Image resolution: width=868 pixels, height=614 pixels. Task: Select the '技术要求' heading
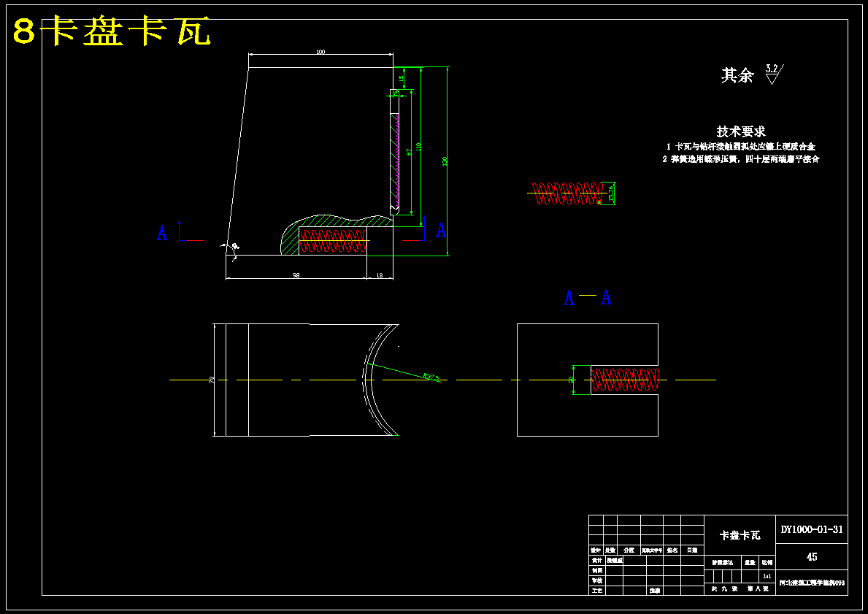point(741,131)
